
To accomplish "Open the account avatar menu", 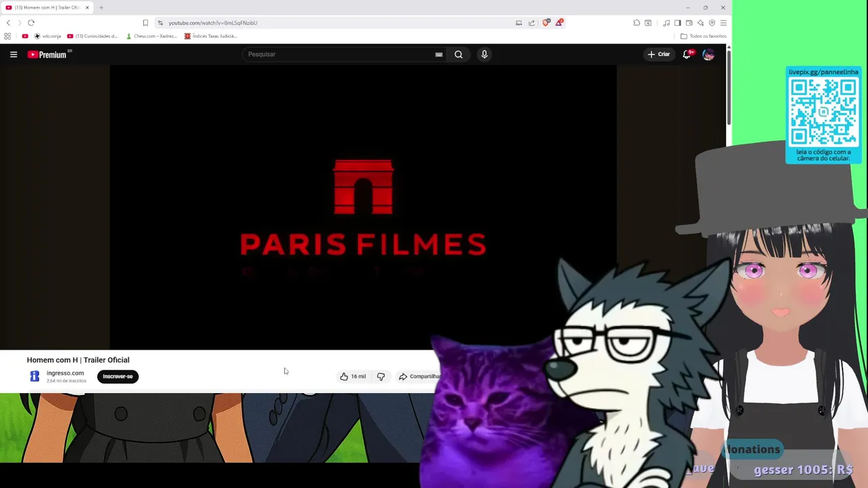I will 709,54.
